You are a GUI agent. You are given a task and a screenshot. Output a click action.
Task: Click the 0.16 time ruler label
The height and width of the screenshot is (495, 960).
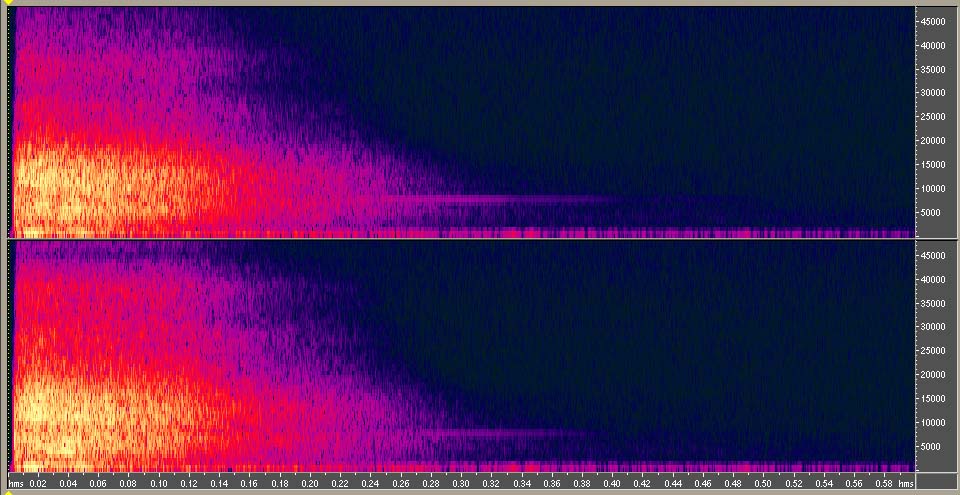tap(249, 483)
